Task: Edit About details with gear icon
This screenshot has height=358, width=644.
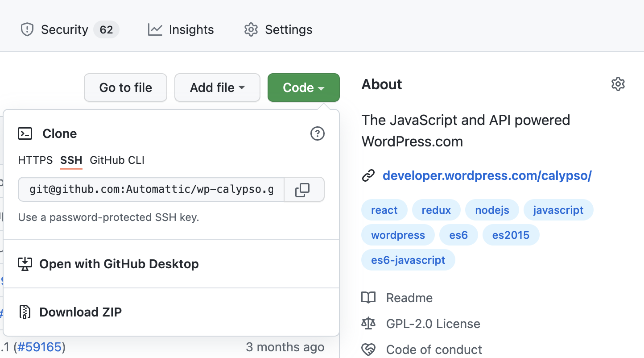Action: (618, 84)
